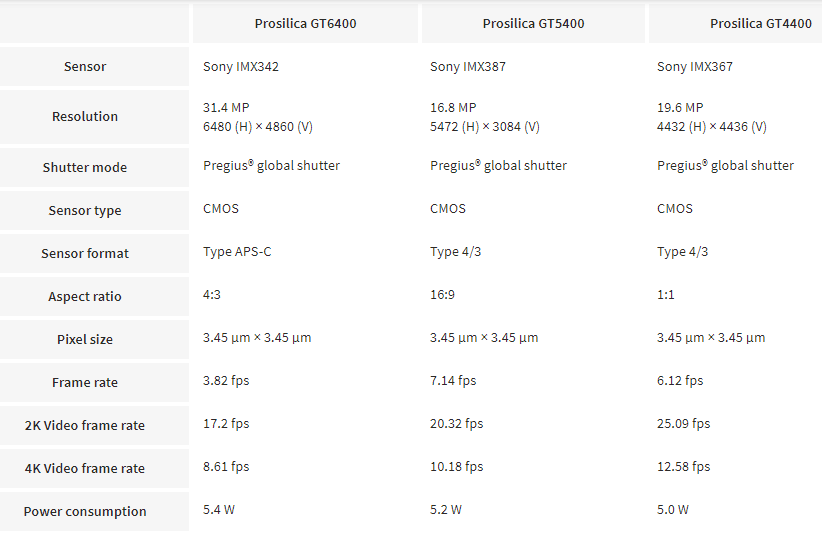
Task: Click the Resolution row label
Action: click(85, 117)
